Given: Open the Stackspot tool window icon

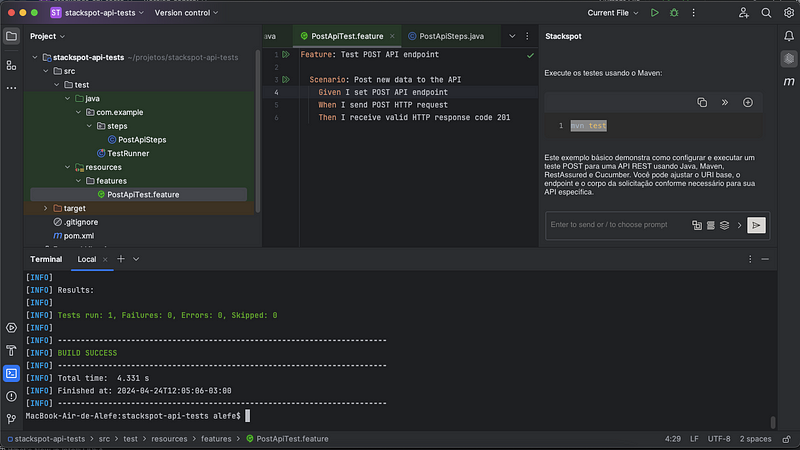Looking at the screenshot, I should tap(789, 59).
